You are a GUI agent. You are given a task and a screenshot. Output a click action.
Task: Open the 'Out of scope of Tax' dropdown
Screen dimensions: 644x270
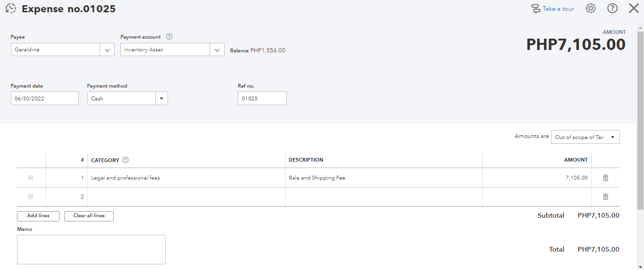(585, 137)
